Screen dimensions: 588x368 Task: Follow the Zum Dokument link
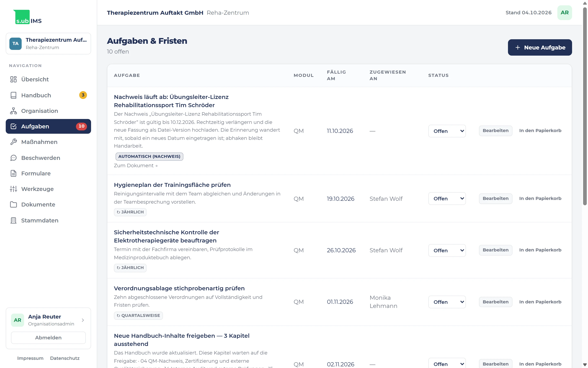click(x=136, y=166)
